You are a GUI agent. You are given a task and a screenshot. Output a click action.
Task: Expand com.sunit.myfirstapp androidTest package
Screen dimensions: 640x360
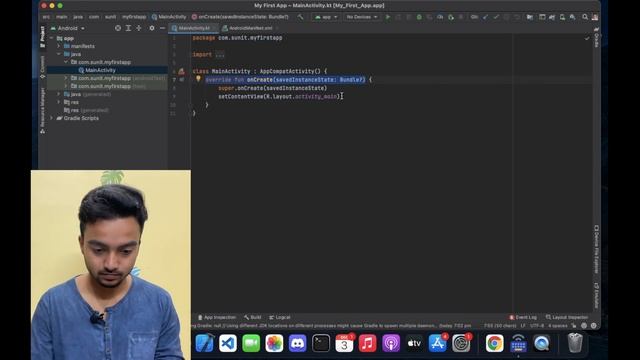pos(66,78)
